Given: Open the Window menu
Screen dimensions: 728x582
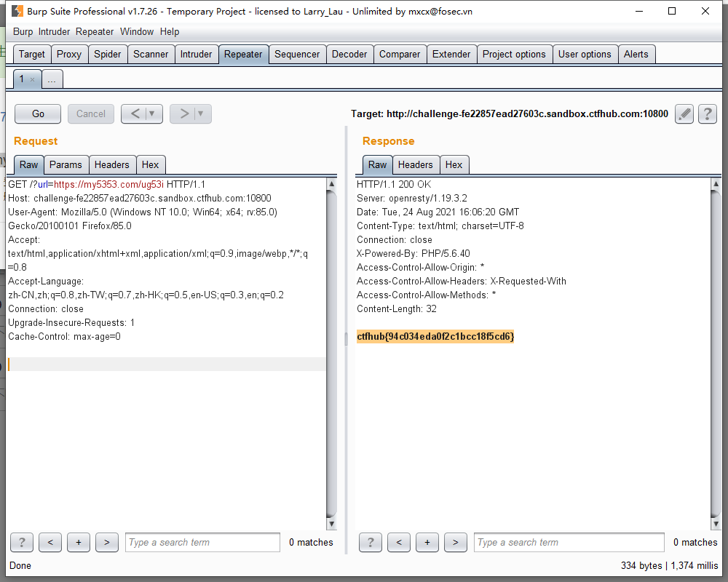Looking at the screenshot, I should [x=137, y=31].
